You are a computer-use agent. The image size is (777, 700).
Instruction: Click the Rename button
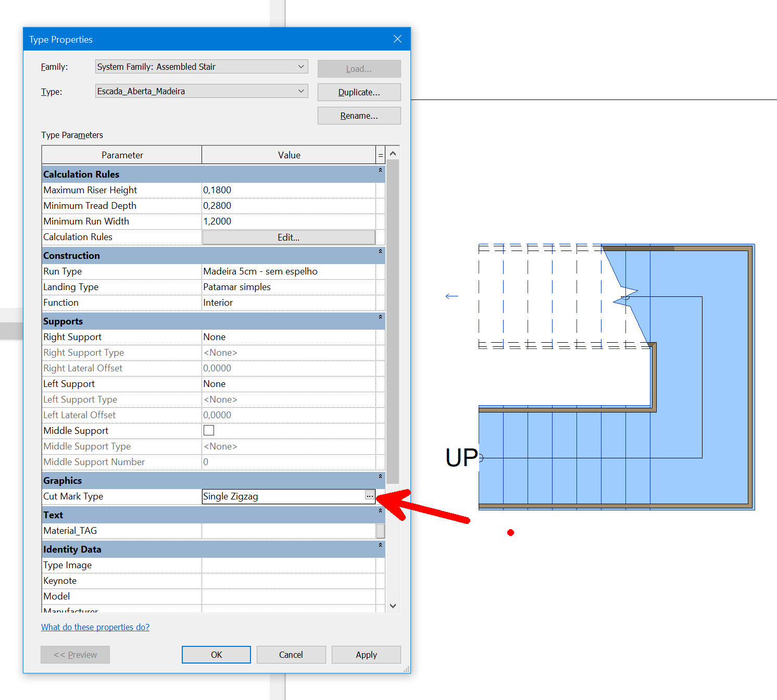pos(359,115)
